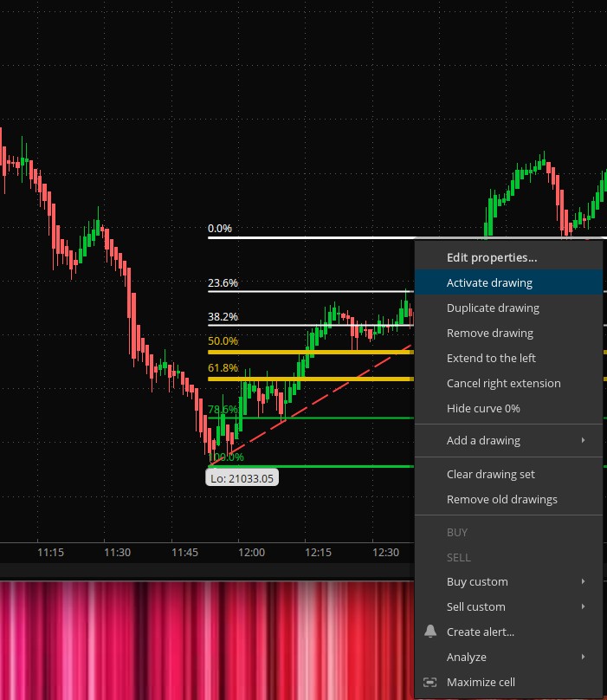The height and width of the screenshot is (700, 607).
Task: Click the 78.6% Fibonacci level label
Action: (x=223, y=410)
